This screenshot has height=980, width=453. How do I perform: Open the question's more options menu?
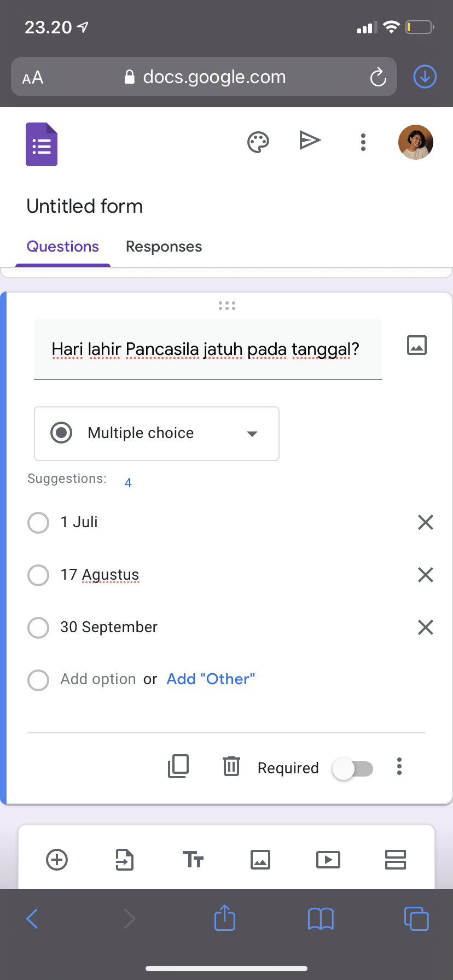[x=399, y=766]
